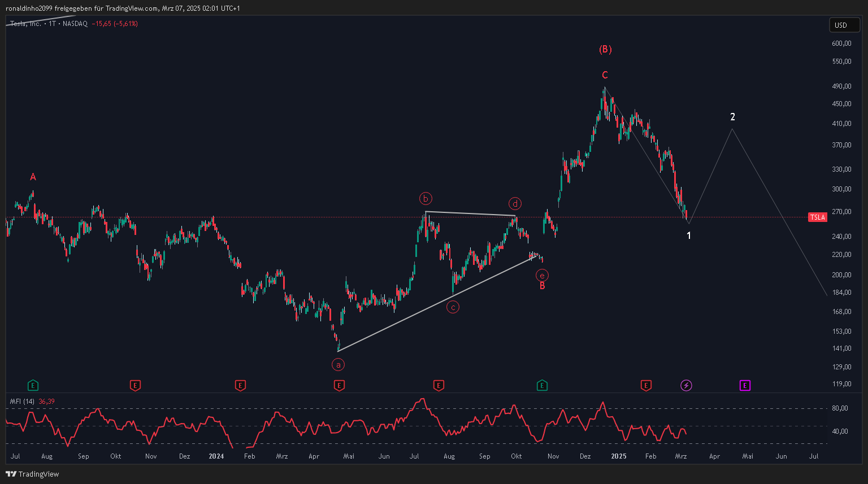This screenshot has height=484, width=868.
Task: Select the circled red 'd' wave label
Action: point(515,203)
